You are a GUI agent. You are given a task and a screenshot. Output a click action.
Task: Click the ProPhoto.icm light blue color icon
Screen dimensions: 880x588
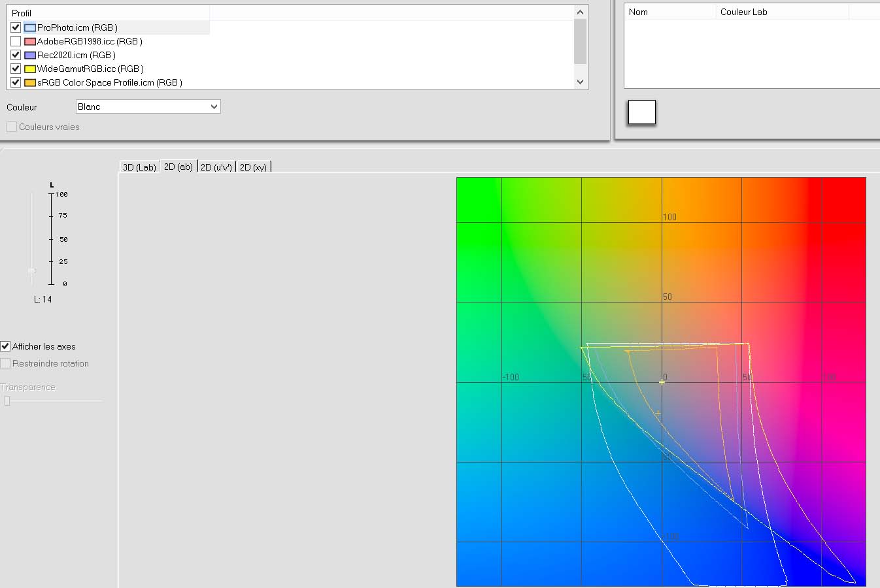(x=30, y=28)
